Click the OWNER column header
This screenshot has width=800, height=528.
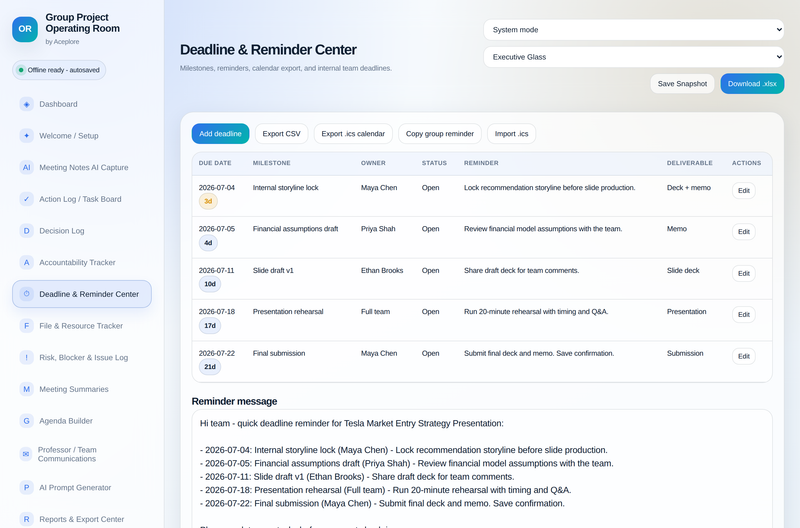pos(373,163)
